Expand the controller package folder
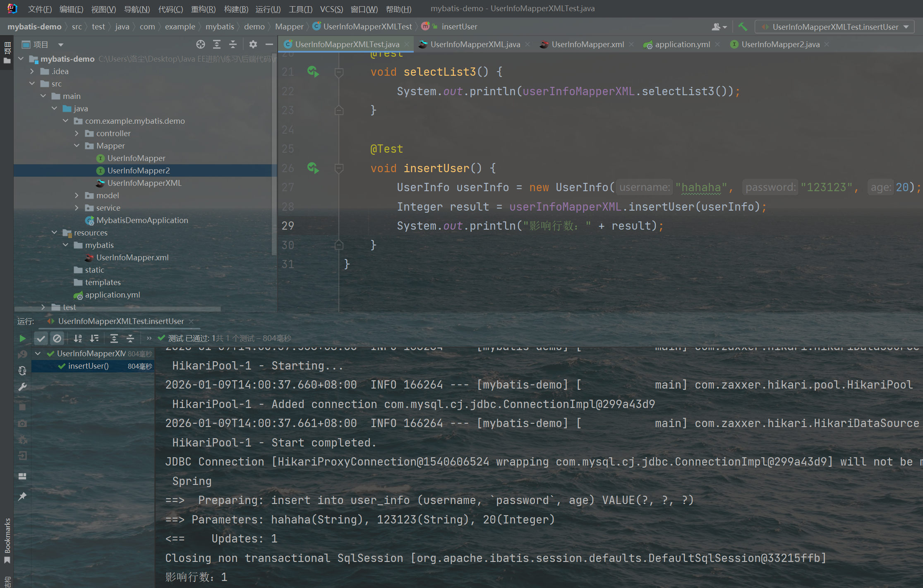Image resolution: width=923 pixels, height=588 pixels. [77, 133]
